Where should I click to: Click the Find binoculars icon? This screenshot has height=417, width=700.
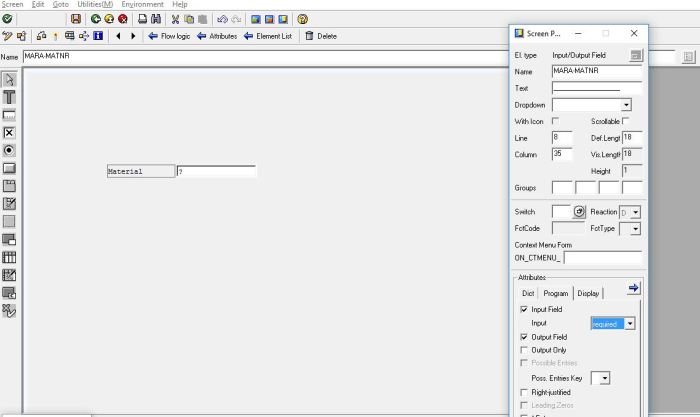tap(157, 19)
